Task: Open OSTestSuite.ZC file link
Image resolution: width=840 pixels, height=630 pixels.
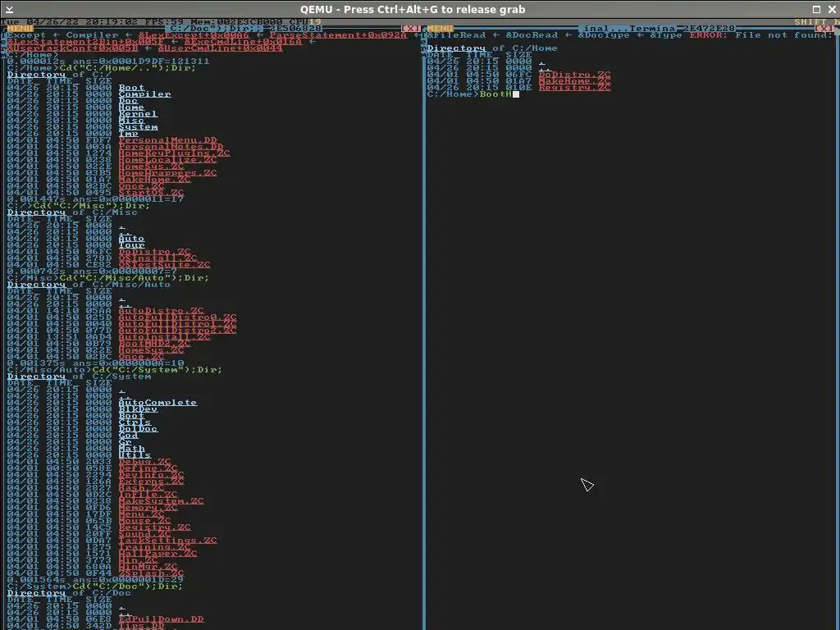Action: pos(164,265)
